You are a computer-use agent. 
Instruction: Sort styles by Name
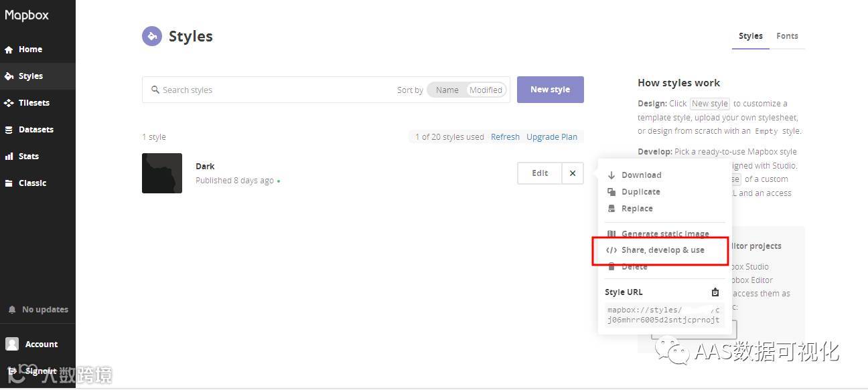coord(447,90)
